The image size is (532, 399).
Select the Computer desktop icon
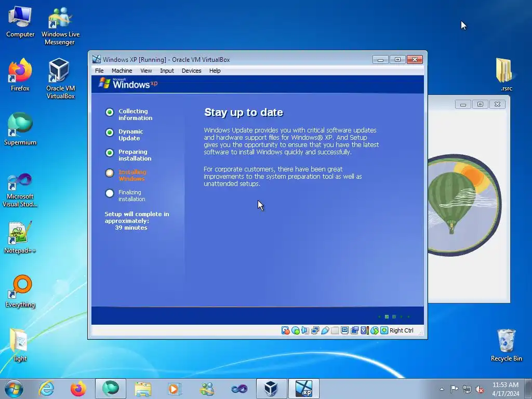20,22
